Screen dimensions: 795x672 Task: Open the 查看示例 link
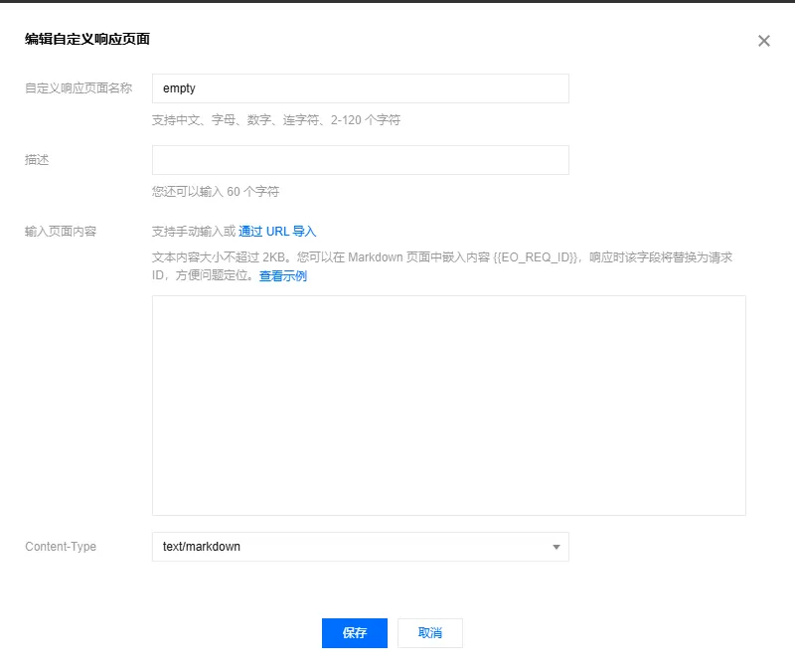(283, 276)
